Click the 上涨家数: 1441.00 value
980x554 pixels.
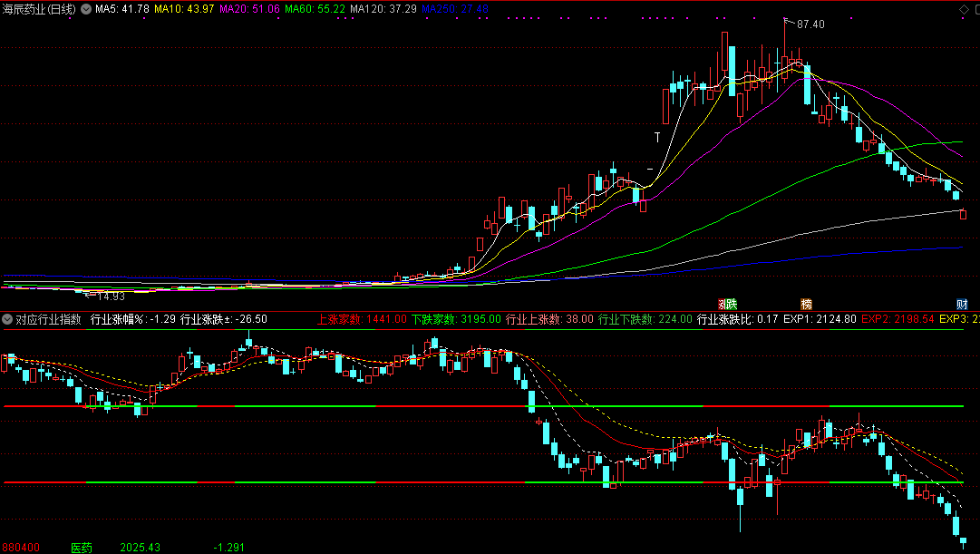pos(362,319)
